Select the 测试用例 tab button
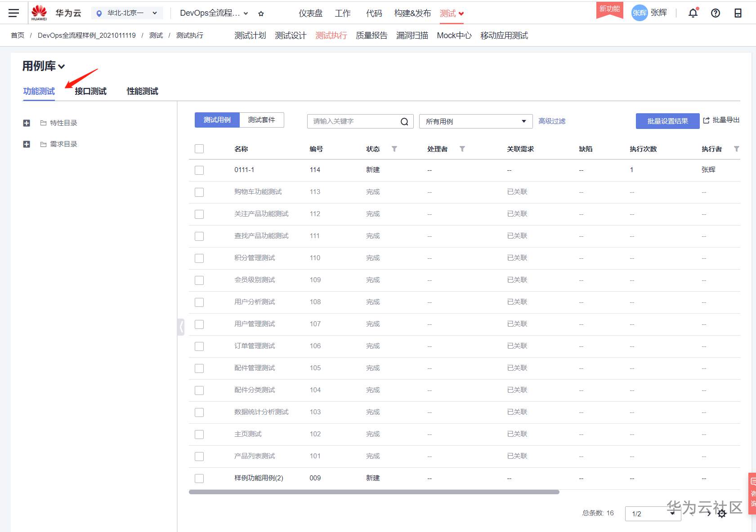Screen dimensions: 756x532 tap(217, 120)
